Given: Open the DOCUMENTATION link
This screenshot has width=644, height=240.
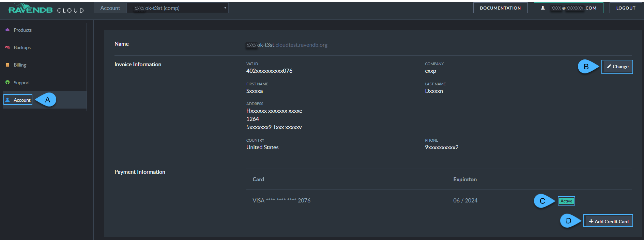Looking at the screenshot, I should (500, 8).
